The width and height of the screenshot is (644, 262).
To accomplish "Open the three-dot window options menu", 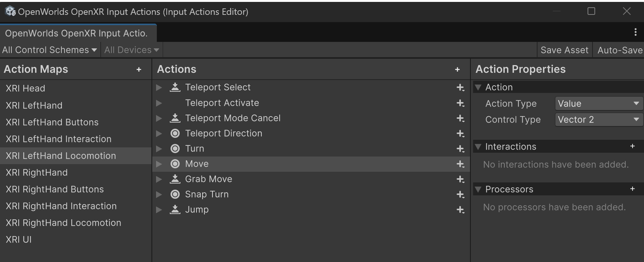I will click(635, 32).
